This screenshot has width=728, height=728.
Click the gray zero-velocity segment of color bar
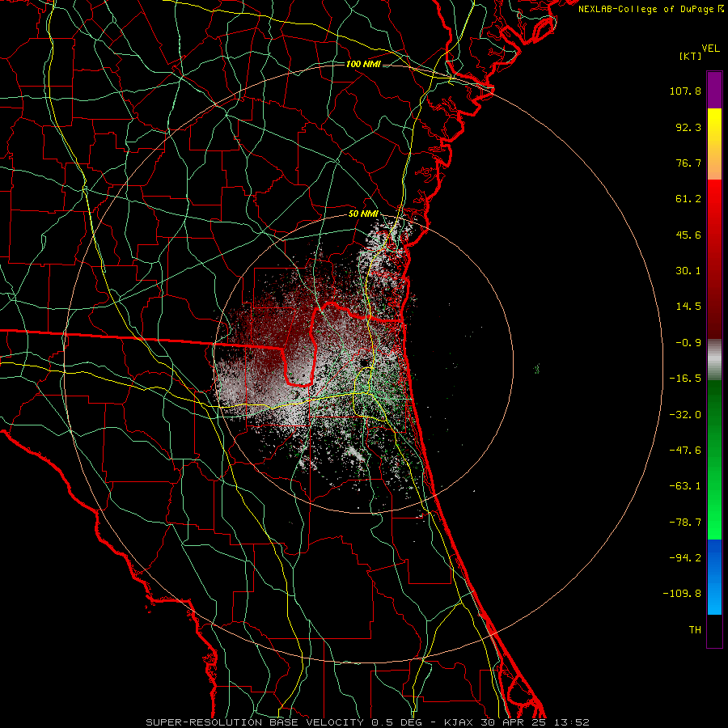tap(714, 359)
